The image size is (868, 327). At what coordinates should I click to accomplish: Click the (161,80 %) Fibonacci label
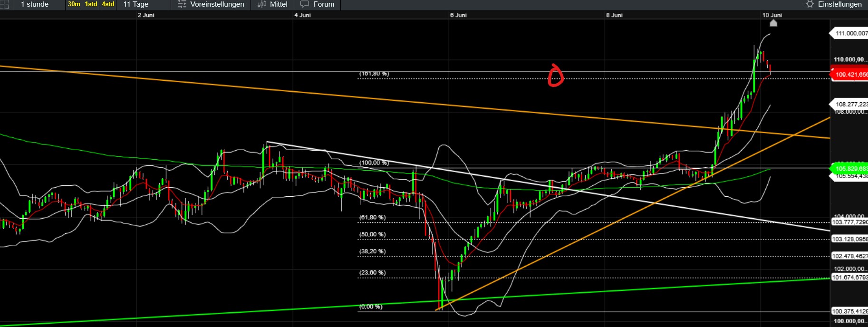click(x=374, y=74)
